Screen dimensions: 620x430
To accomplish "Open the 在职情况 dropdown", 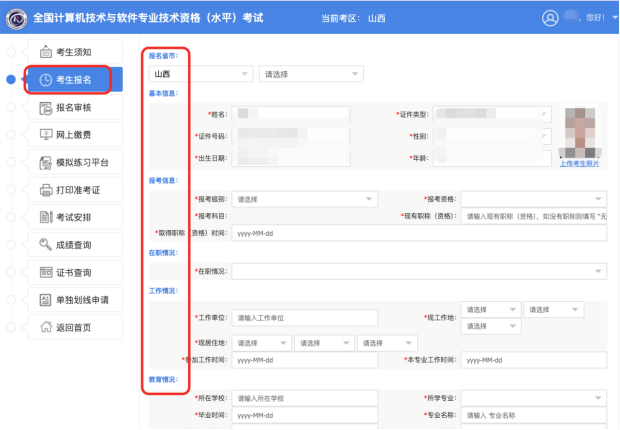I will tap(419, 271).
